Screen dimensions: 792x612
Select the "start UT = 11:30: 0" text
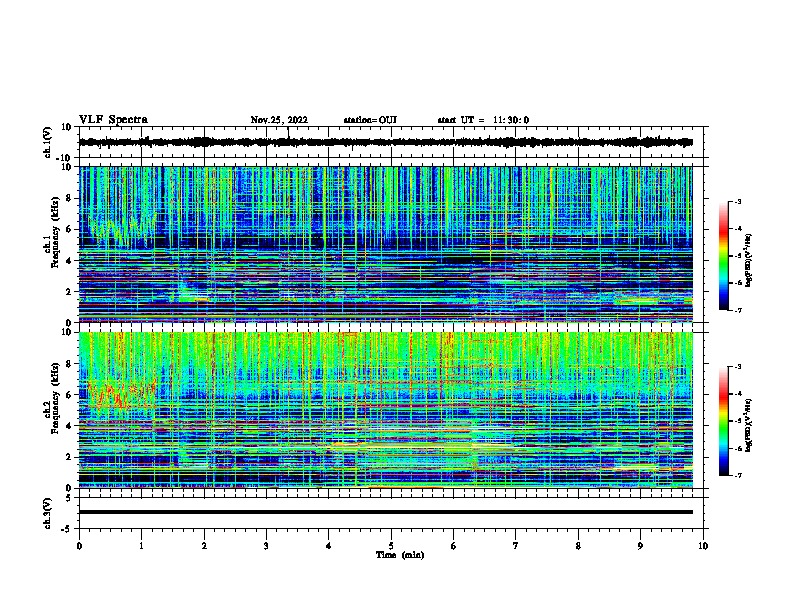coord(483,120)
